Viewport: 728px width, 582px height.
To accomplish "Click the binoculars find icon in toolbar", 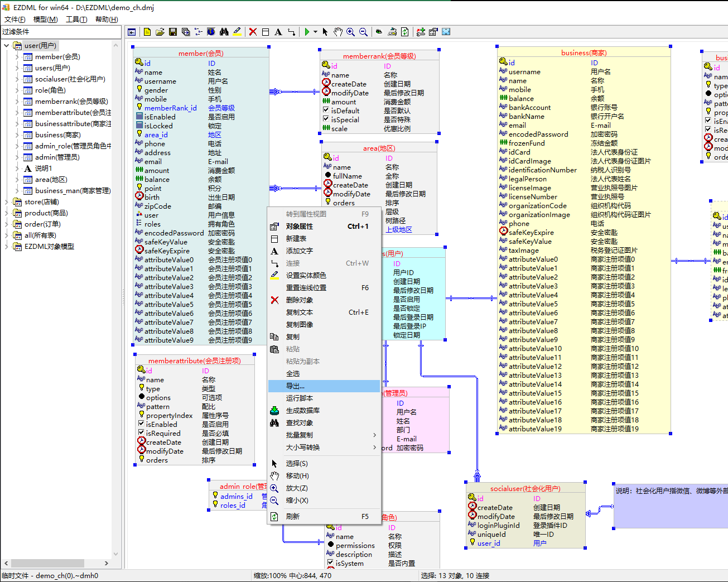I will click(224, 32).
